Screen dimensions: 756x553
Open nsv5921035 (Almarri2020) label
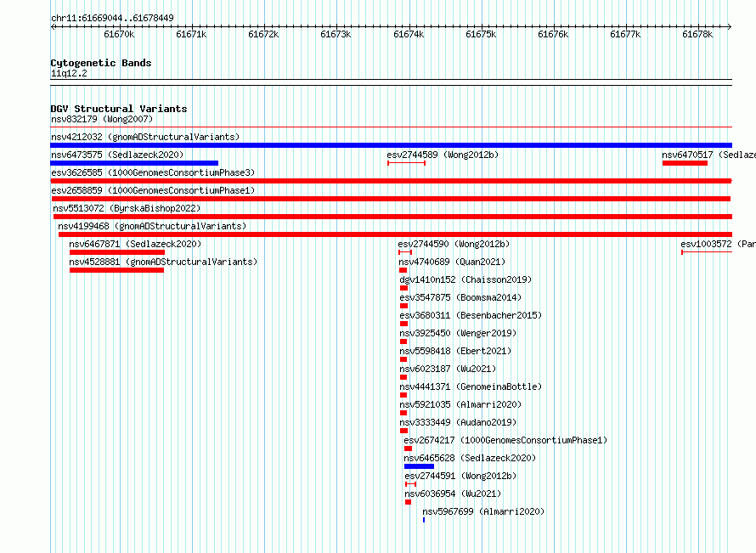[460, 404]
